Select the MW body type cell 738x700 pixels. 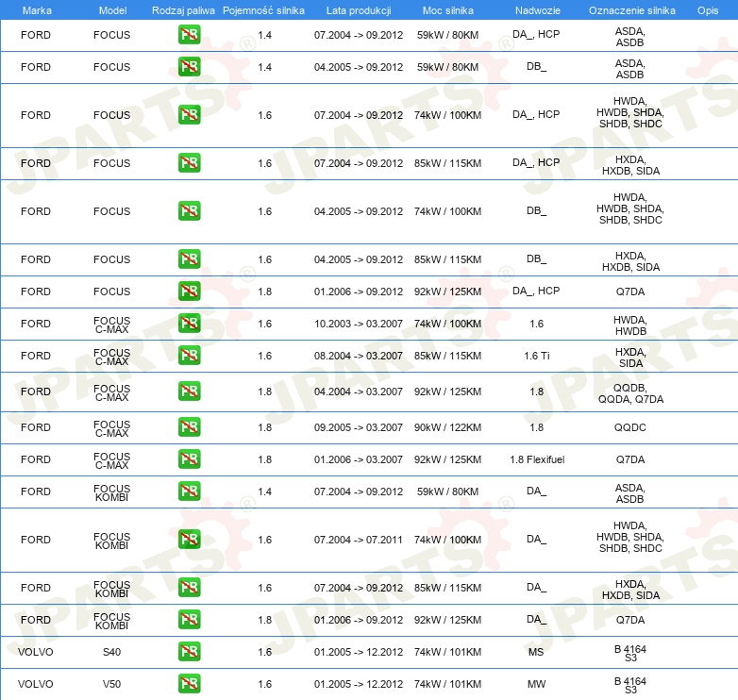point(536,684)
